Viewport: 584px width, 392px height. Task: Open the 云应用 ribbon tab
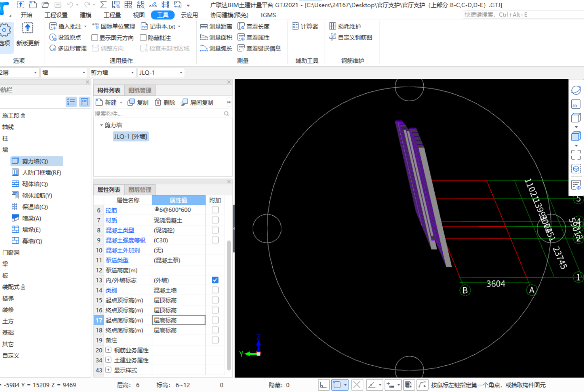click(x=189, y=15)
